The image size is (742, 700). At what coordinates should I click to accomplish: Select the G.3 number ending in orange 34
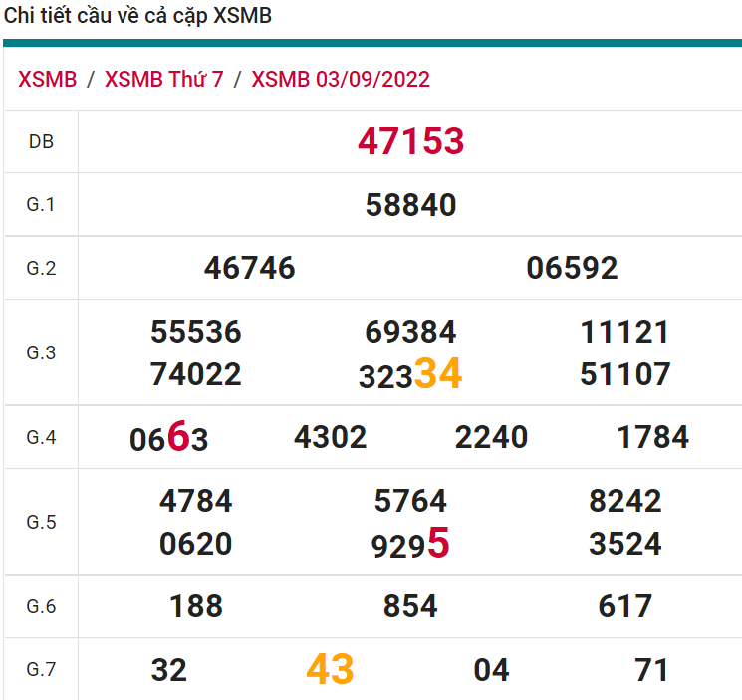pyautogui.click(x=410, y=375)
